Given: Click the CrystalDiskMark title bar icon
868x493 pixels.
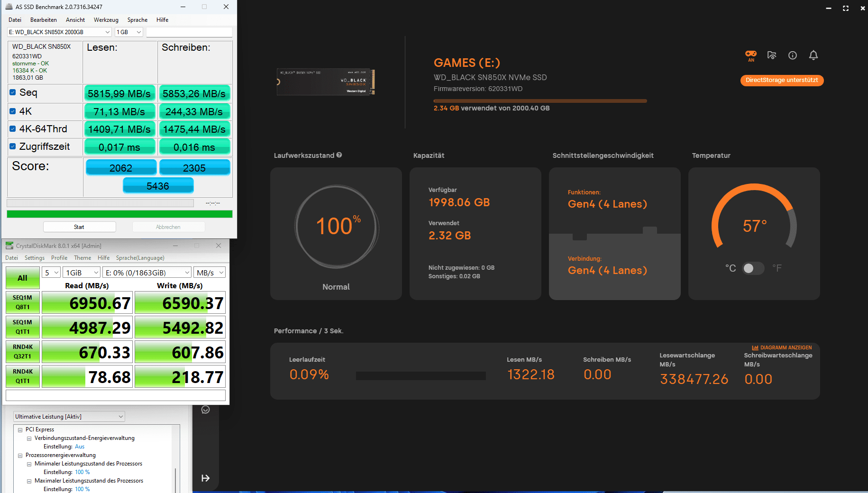Looking at the screenshot, I should click(9, 246).
